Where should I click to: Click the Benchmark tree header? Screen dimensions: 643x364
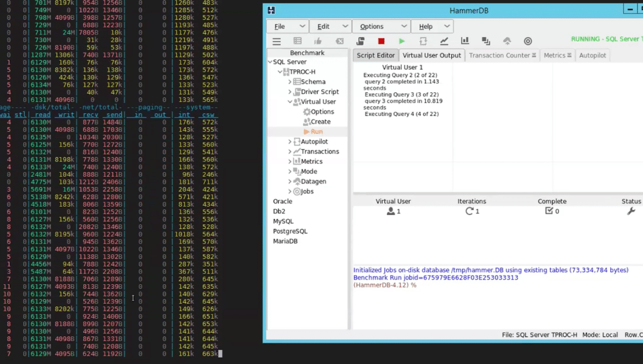pyautogui.click(x=307, y=53)
